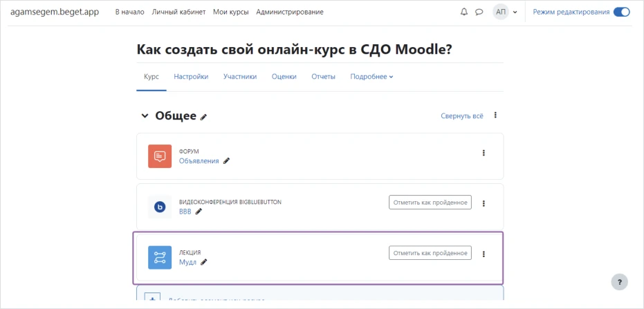The image size is (644, 309).
Task: Open the Объявления activity three-dot menu
Action: 484,153
